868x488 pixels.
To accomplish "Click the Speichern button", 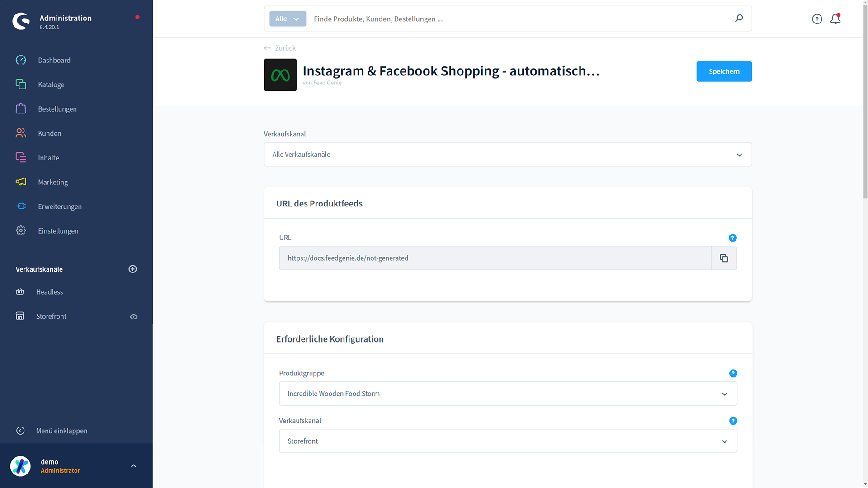I will [724, 71].
